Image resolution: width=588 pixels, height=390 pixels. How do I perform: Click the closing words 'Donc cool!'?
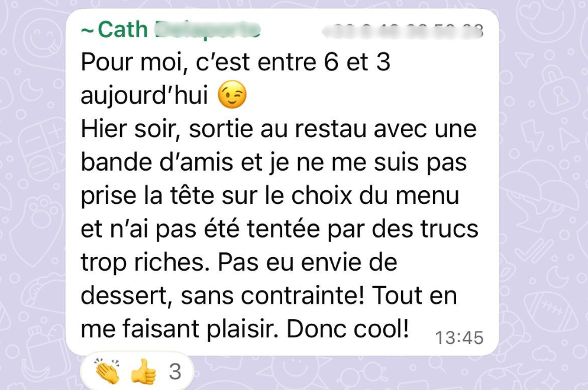coord(348,329)
